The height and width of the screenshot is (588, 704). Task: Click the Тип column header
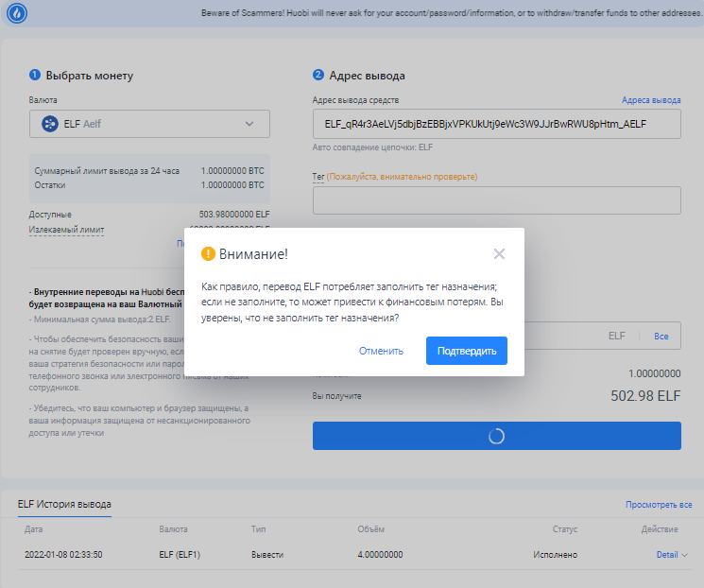point(258,529)
